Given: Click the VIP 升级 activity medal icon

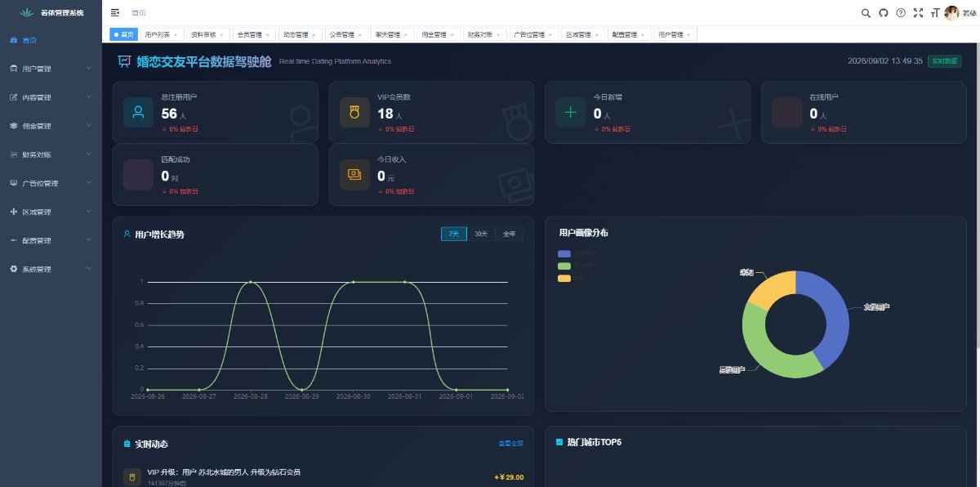Looking at the screenshot, I should coord(131,477).
